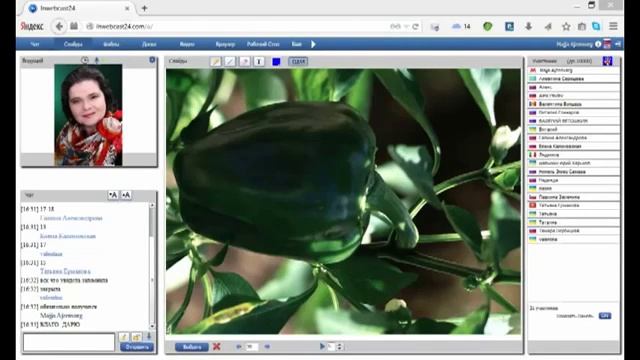This screenshot has width=640, height=360.
Task: Click the Выбрать button under the slide
Action: click(x=192, y=347)
